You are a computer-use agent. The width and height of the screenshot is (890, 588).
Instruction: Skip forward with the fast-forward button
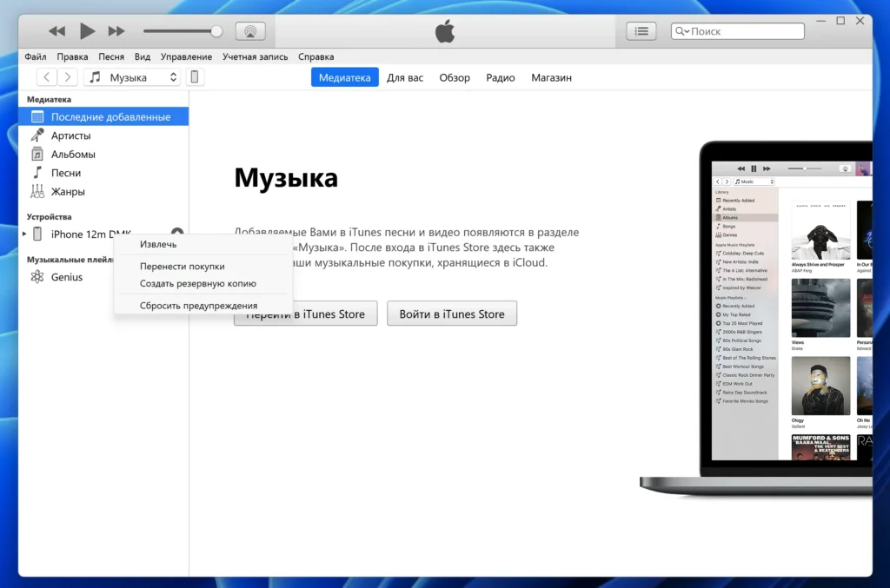pos(116,31)
